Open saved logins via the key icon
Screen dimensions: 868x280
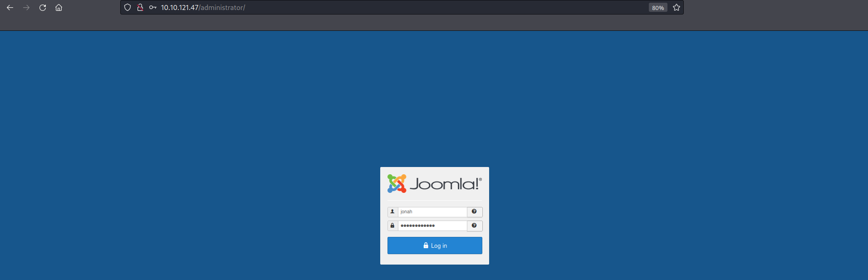tap(153, 7)
